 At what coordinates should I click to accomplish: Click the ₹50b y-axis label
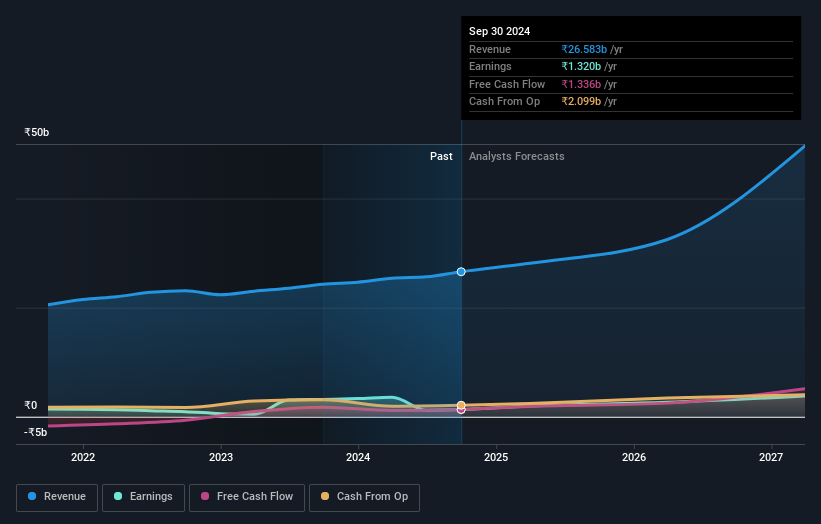tap(37, 132)
